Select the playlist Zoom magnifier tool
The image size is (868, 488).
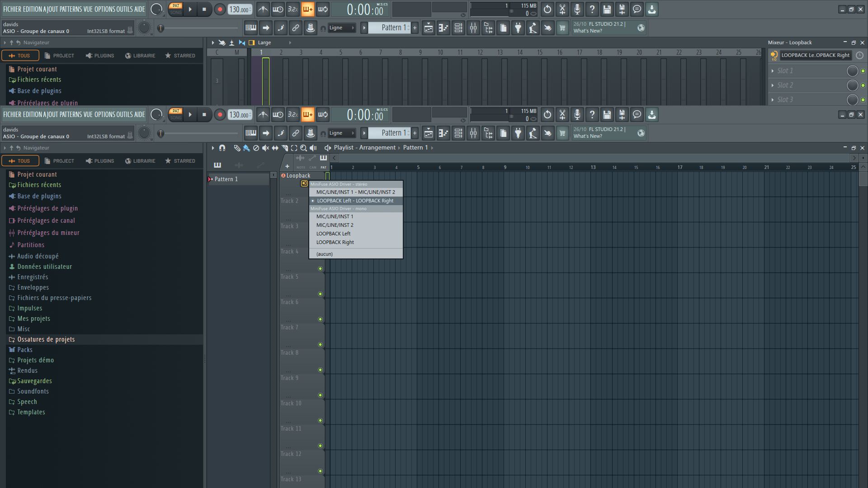(x=303, y=148)
